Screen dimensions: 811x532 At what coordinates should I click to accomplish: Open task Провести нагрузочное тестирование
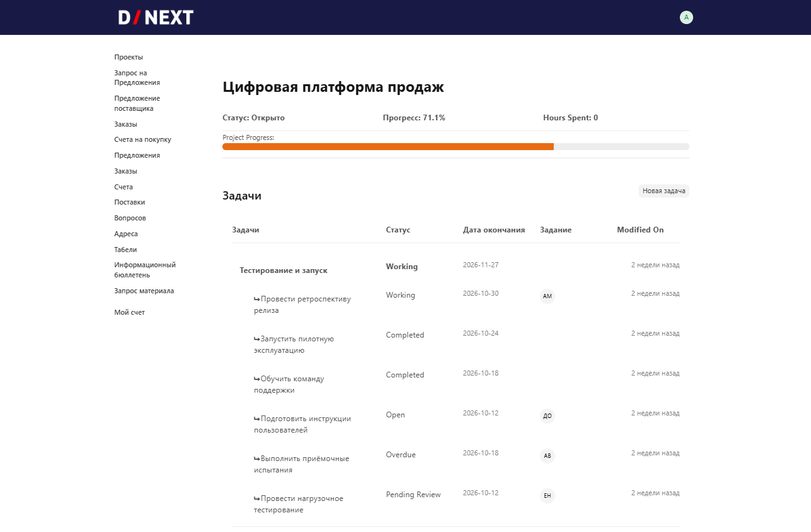tap(298, 504)
